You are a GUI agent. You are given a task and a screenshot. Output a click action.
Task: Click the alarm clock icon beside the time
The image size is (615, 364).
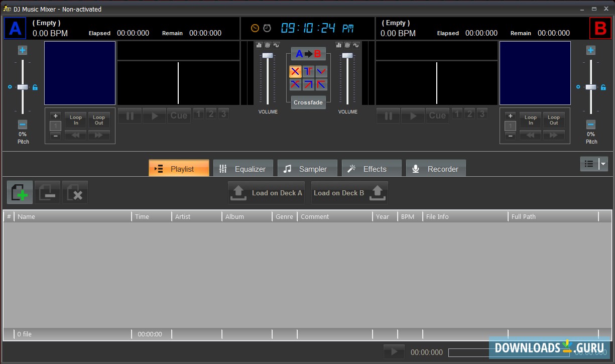click(x=267, y=28)
